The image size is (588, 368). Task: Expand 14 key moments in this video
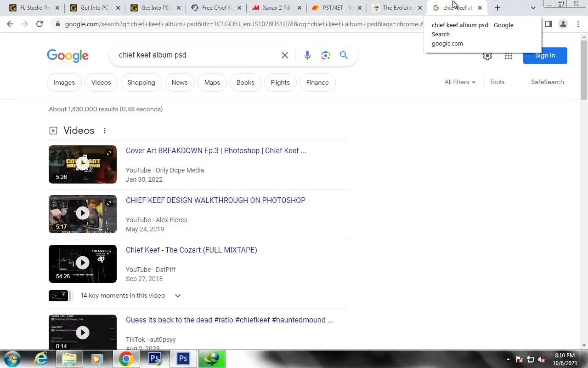coord(178,296)
